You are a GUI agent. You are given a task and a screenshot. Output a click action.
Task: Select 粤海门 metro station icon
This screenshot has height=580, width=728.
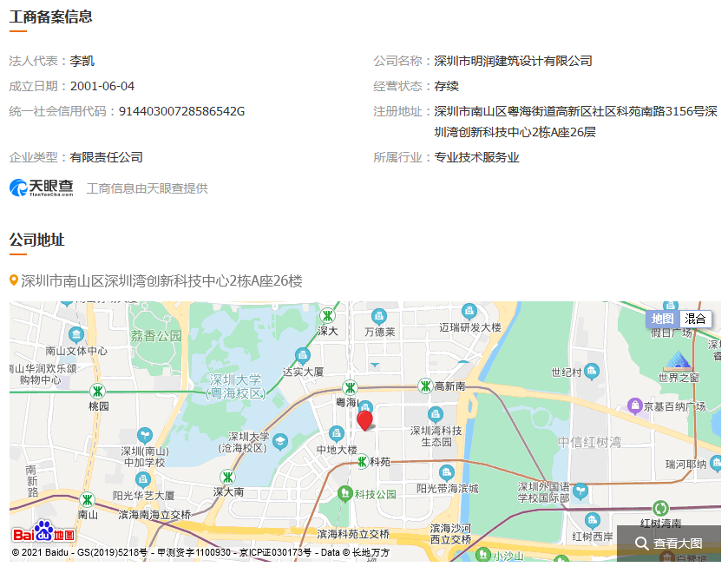tap(350, 387)
